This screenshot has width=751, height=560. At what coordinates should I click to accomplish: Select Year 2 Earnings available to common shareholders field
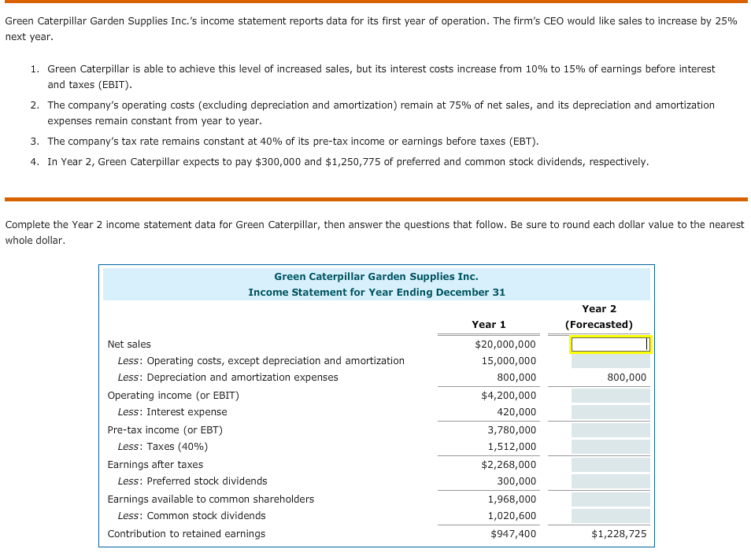[611, 499]
